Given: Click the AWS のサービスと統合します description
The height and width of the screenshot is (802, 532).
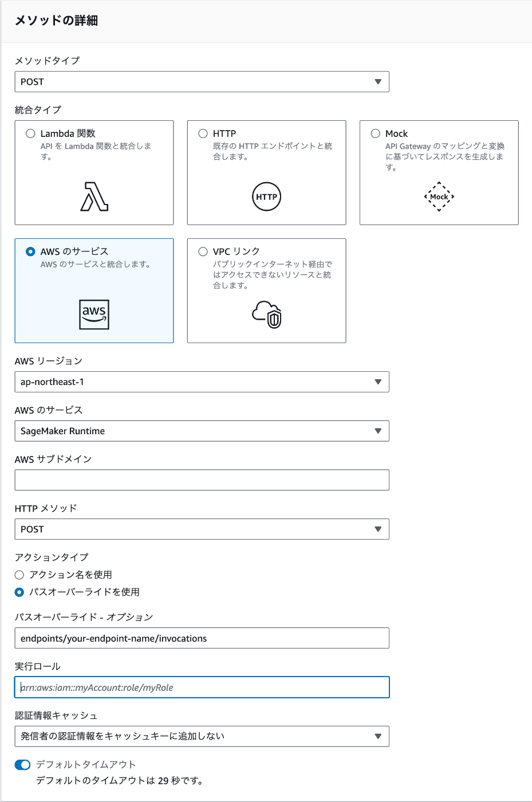Looking at the screenshot, I should click(95, 264).
